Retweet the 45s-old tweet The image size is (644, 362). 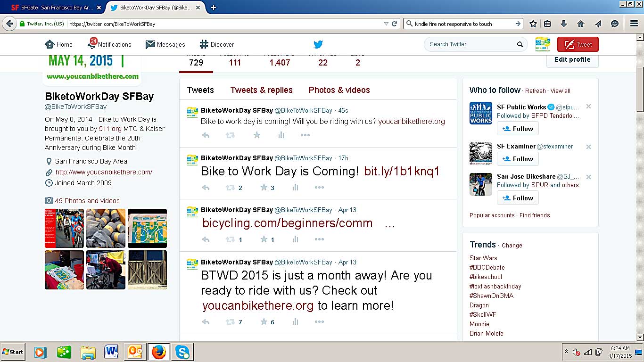coord(230,135)
